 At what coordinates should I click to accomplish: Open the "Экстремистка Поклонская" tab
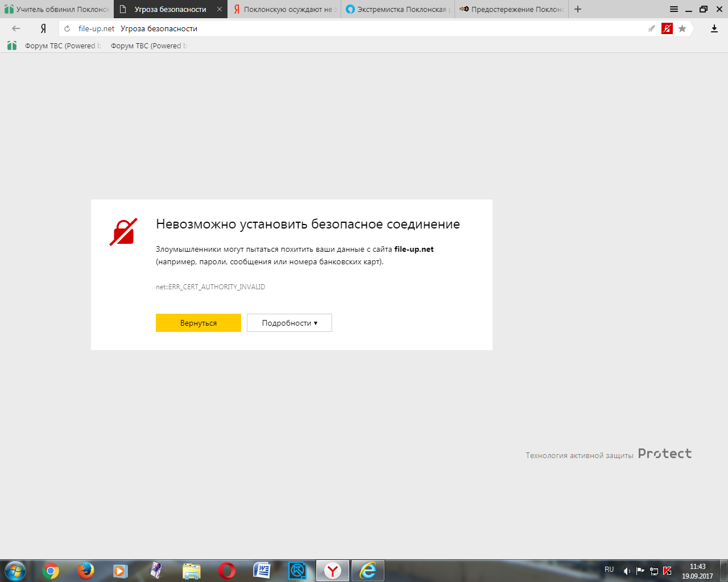[x=398, y=9]
